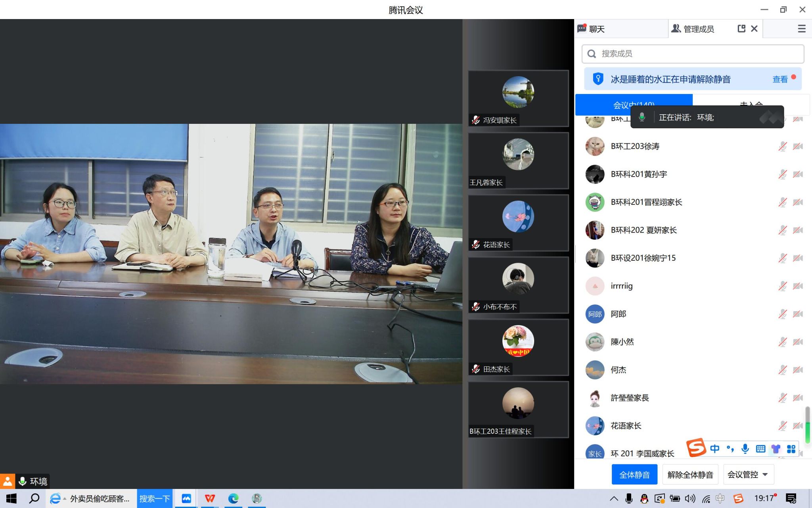The image size is (812, 508).
Task: Toggle microphone mute for B环工203徐涛
Action: [782, 146]
